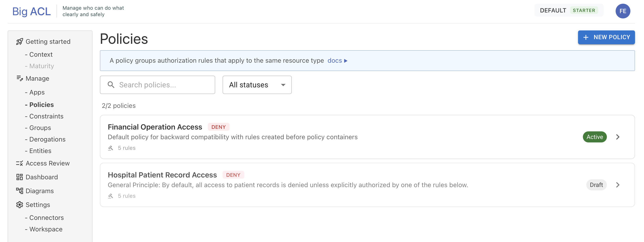
Task: Open the FE user avatar menu
Action: (x=623, y=11)
